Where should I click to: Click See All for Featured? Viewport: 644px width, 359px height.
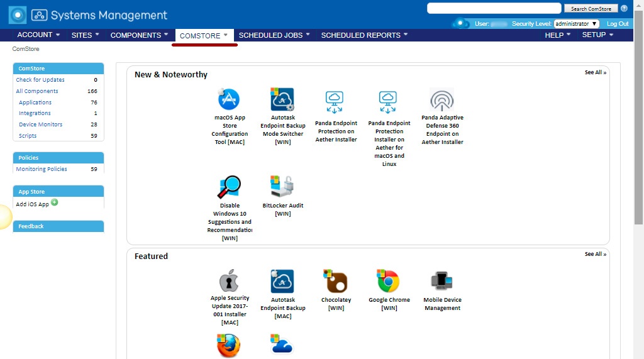pyautogui.click(x=596, y=254)
